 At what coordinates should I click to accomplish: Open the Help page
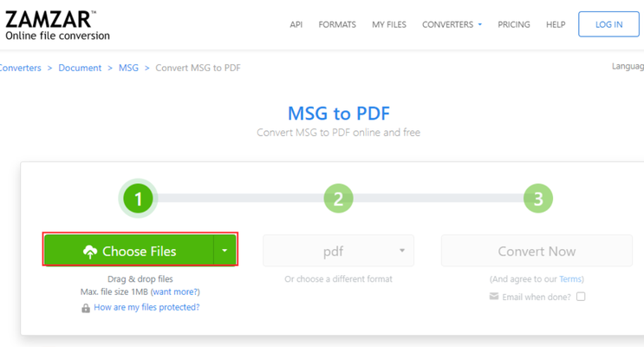(x=556, y=24)
